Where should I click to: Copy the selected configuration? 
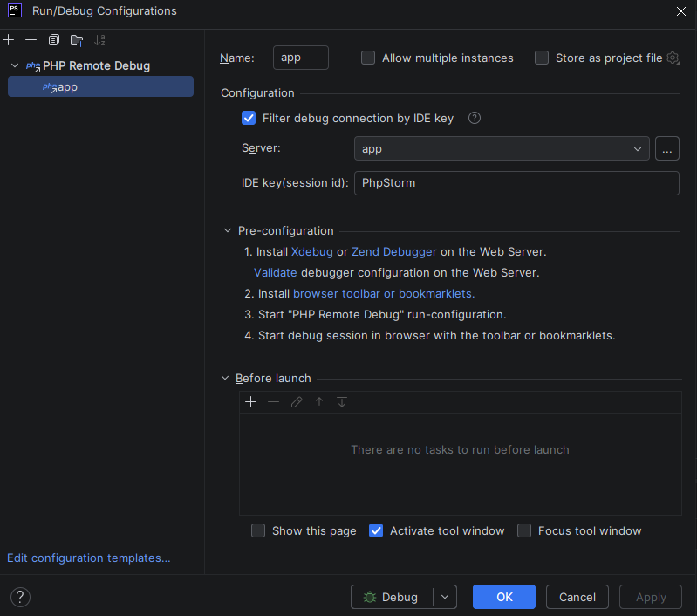[x=54, y=40]
